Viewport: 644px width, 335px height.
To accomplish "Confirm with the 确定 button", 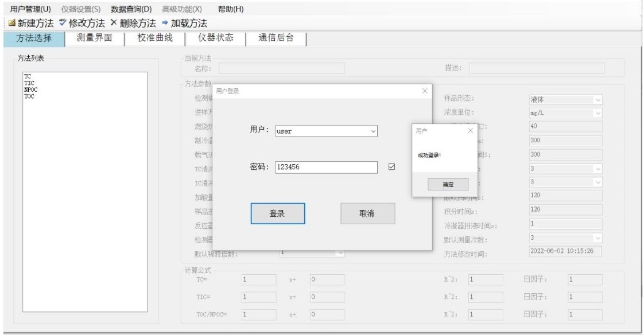I will point(448,184).
